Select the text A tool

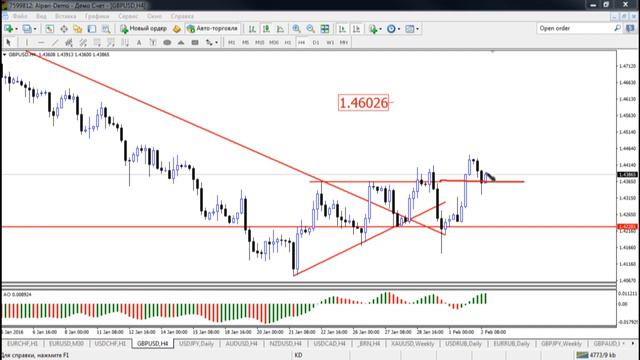click(139, 42)
